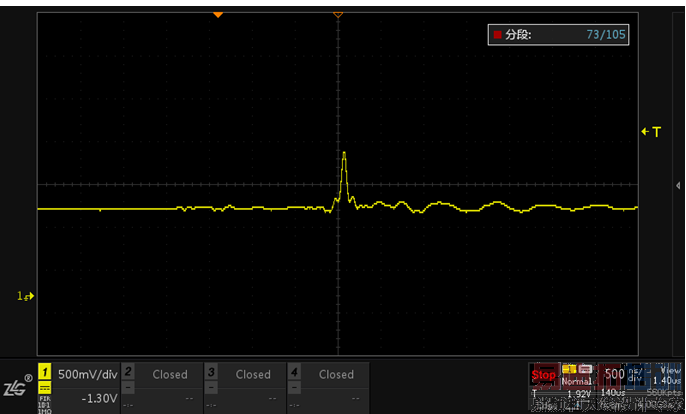
Task: Click the yellow acquisition mode icon
Action: [569, 370]
